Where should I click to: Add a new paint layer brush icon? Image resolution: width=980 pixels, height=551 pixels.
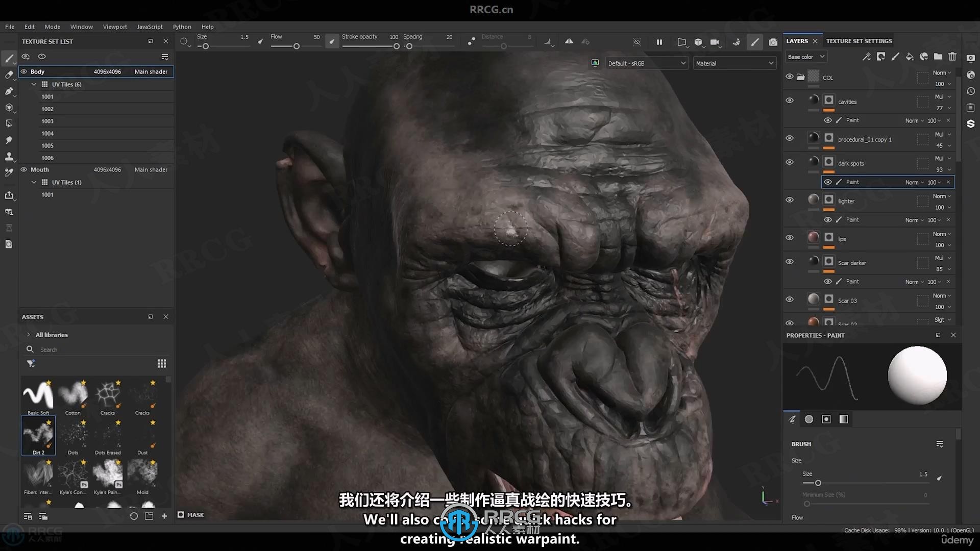pos(895,57)
